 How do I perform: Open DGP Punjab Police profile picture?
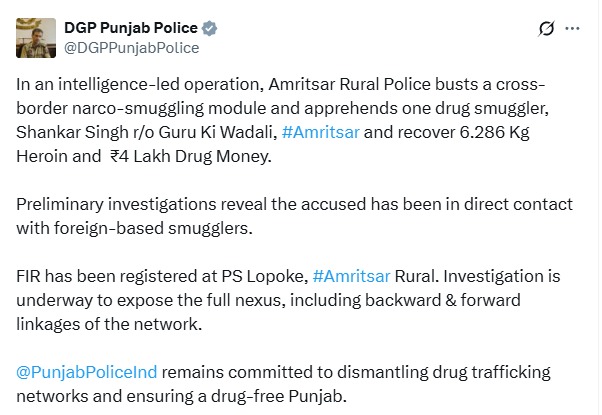pyautogui.click(x=36, y=37)
